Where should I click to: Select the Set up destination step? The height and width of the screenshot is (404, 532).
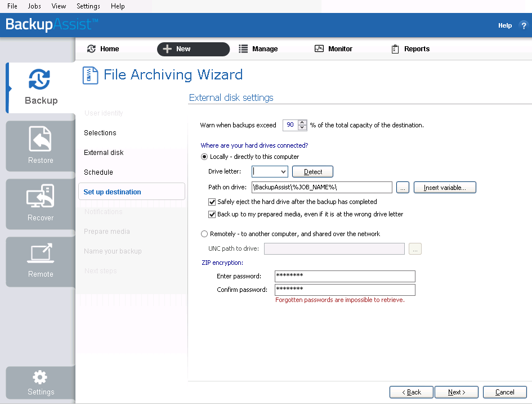[132, 192]
